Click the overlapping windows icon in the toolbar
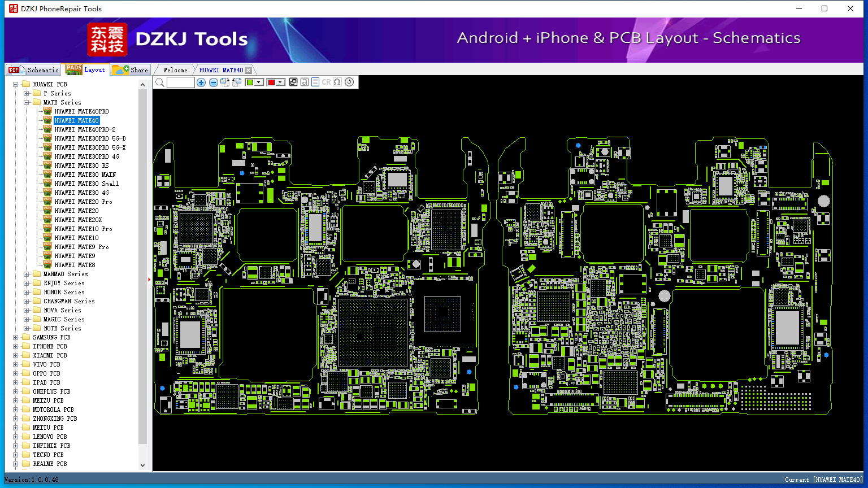Viewport: 868px width, 488px height. [x=293, y=82]
